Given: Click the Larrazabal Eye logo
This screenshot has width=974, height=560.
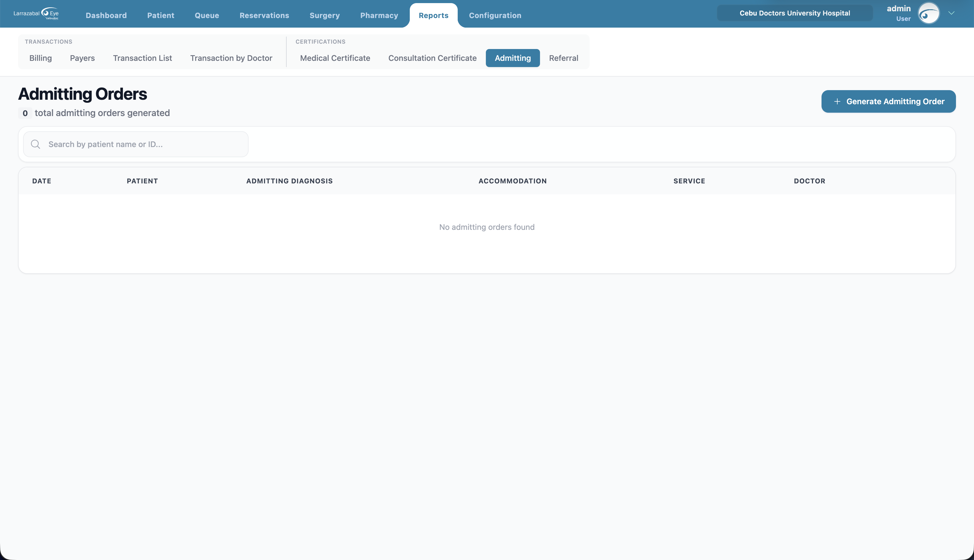Looking at the screenshot, I should [x=36, y=14].
